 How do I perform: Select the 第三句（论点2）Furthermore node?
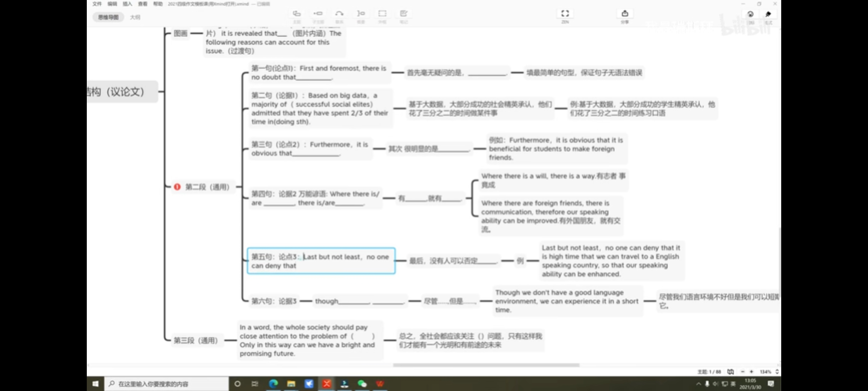click(x=310, y=149)
